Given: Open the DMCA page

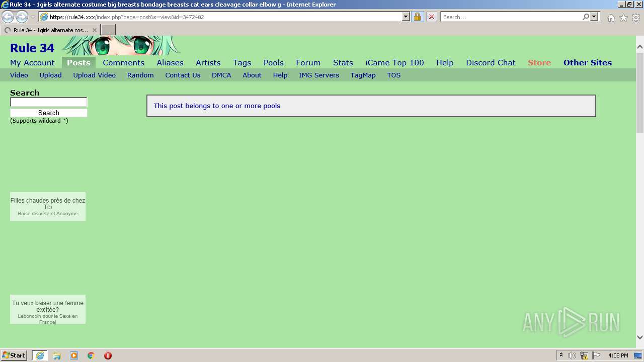Looking at the screenshot, I should tap(221, 75).
